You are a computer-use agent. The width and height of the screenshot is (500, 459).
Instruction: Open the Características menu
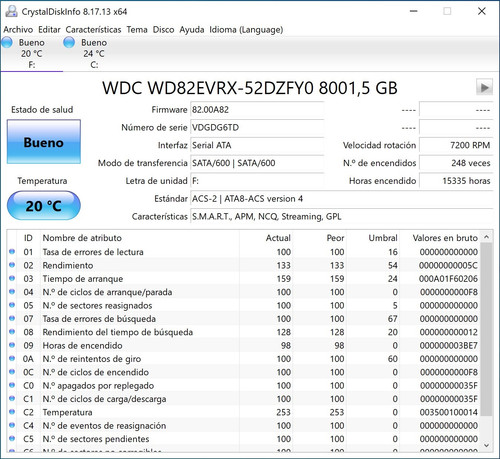coord(93,30)
